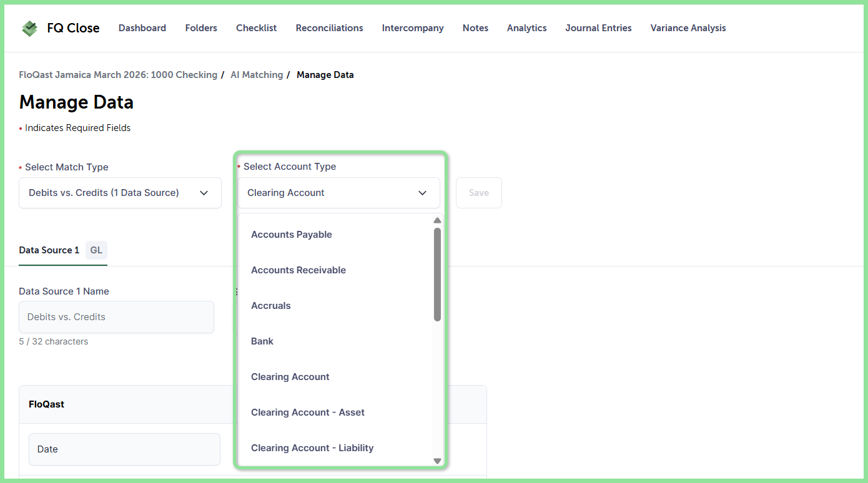The width and height of the screenshot is (868, 483).
Task: Click the Date field under FloQast
Action: tap(124, 449)
